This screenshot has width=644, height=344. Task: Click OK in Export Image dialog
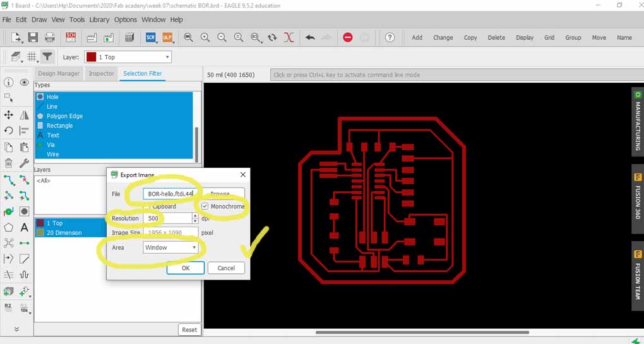click(x=185, y=268)
